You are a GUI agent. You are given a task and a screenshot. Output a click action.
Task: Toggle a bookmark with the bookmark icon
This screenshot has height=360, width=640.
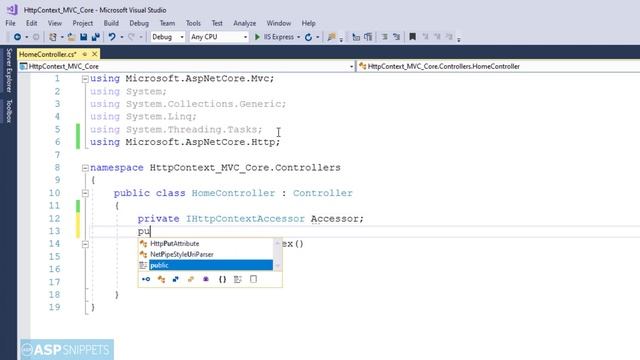pyautogui.click(x=413, y=37)
